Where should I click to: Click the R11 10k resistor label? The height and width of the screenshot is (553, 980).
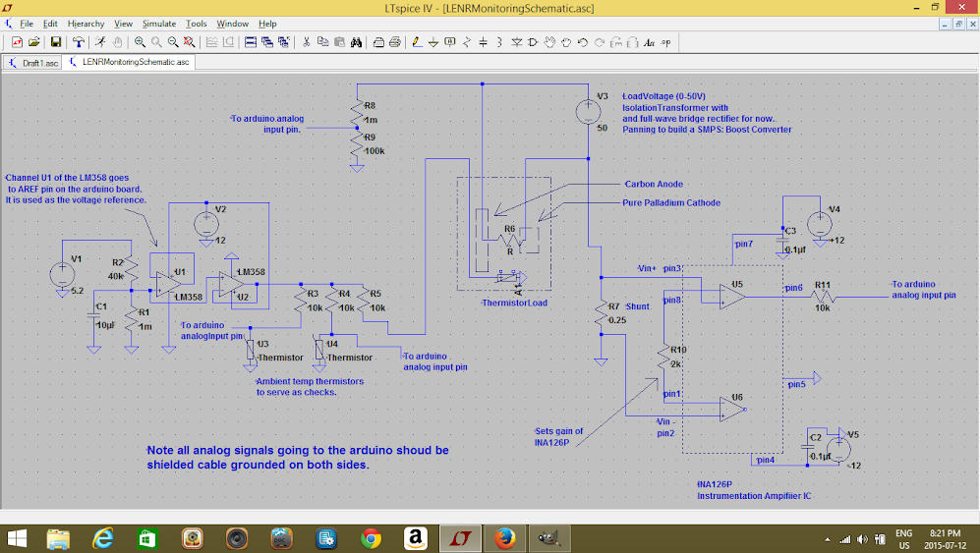823,285
